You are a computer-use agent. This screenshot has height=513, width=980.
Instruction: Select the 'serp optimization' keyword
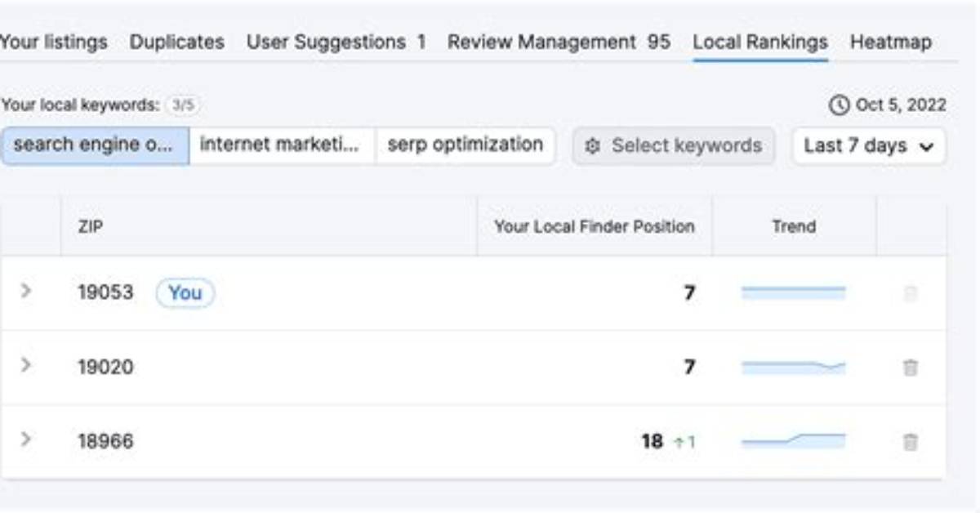coord(465,145)
